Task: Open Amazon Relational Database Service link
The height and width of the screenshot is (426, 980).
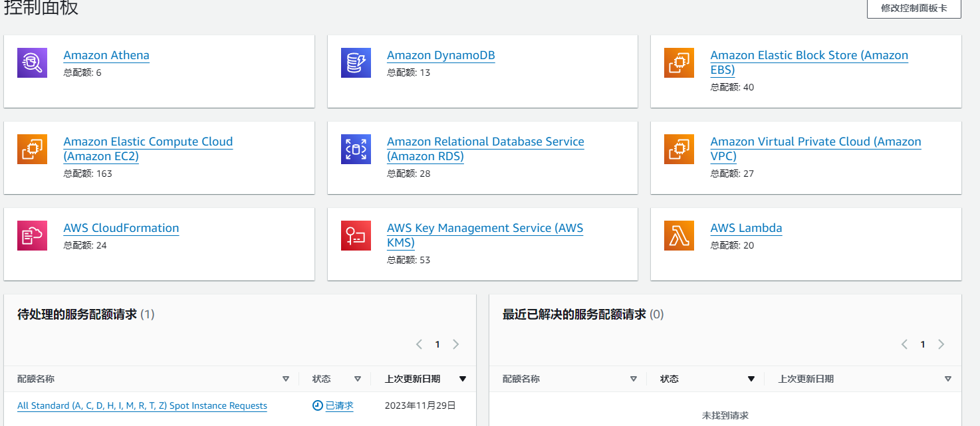Action: point(485,149)
